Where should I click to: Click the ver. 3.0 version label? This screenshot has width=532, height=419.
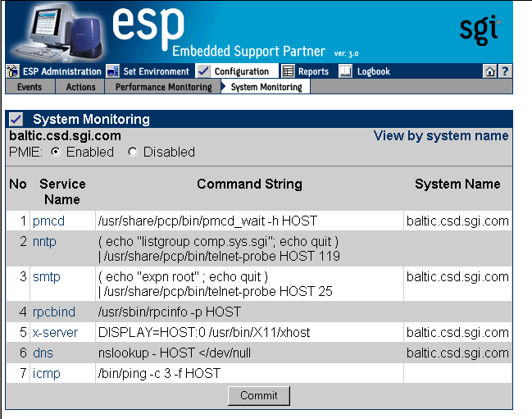coord(346,53)
